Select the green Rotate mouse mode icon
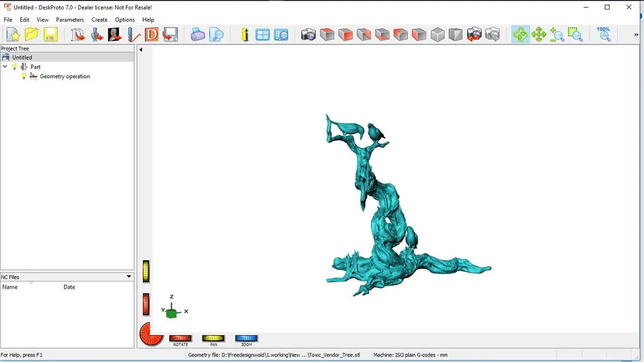Viewport: 644px width, 362px height. point(520,35)
